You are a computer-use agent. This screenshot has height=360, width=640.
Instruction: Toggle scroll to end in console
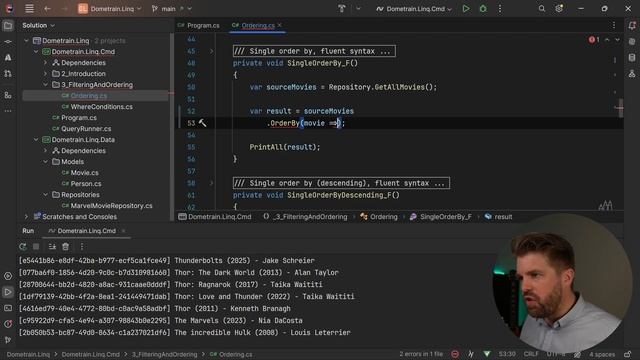click(x=52, y=247)
